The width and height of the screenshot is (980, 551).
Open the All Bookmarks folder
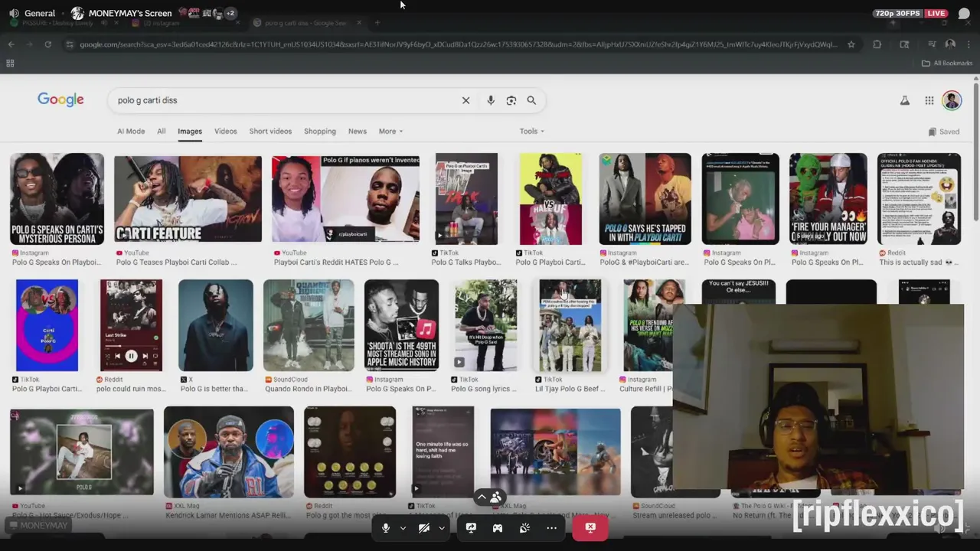(x=947, y=64)
